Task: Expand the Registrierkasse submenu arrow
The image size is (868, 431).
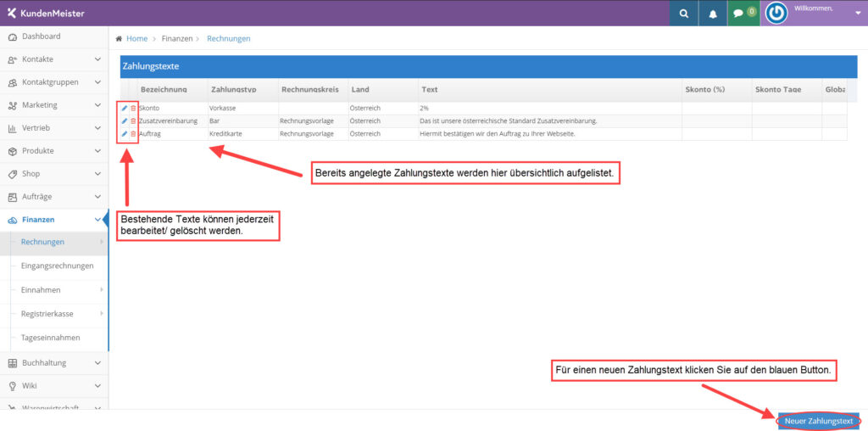Action: [x=102, y=314]
